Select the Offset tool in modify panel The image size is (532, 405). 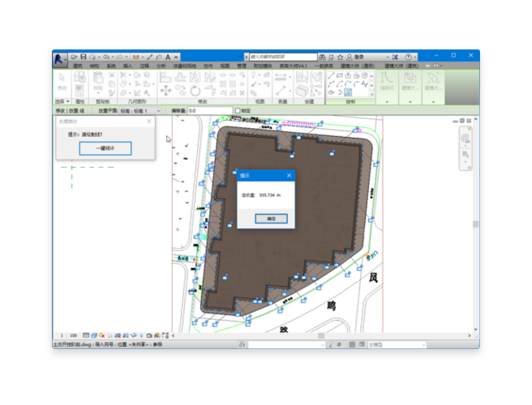click(x=180, y=77)
